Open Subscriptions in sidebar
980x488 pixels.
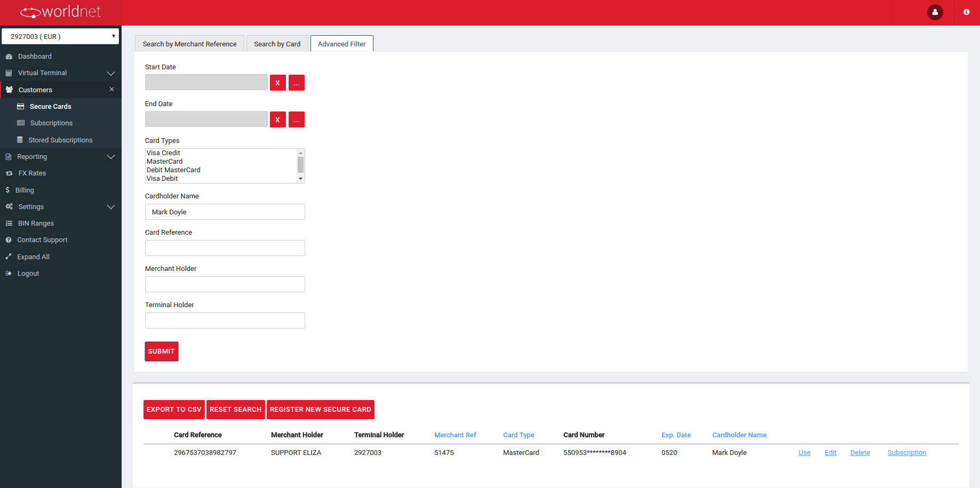pyautogui.click(x=51, y=123)
